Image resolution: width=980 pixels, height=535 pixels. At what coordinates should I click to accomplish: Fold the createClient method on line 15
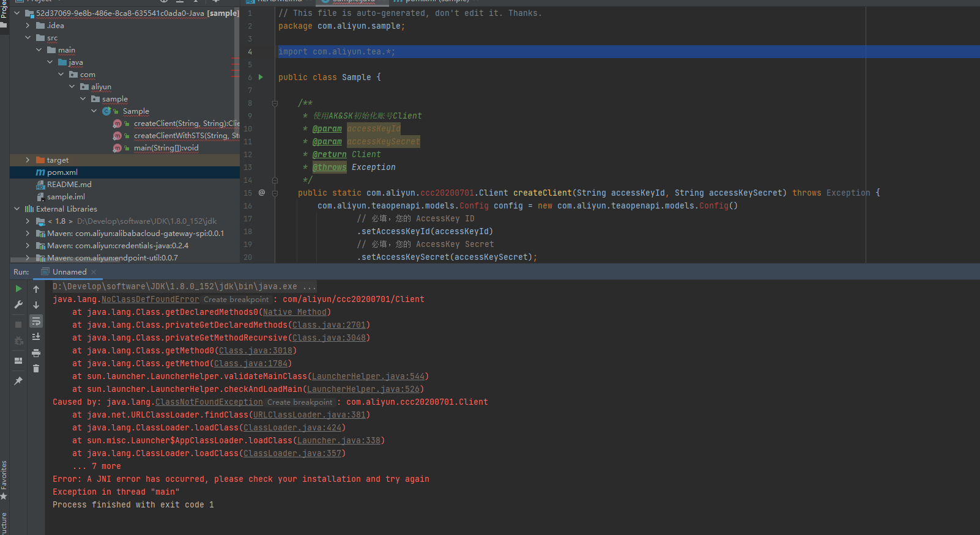(x=275, y=193)
